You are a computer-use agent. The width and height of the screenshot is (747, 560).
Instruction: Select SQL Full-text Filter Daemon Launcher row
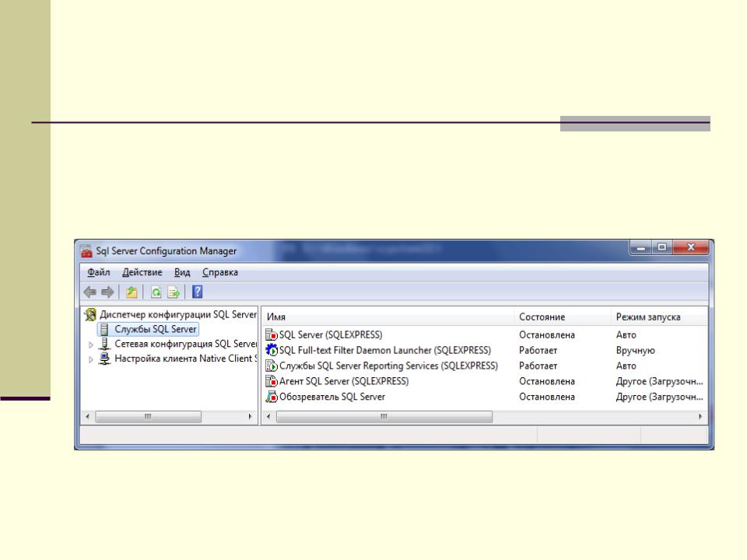(x=385, y=350)
